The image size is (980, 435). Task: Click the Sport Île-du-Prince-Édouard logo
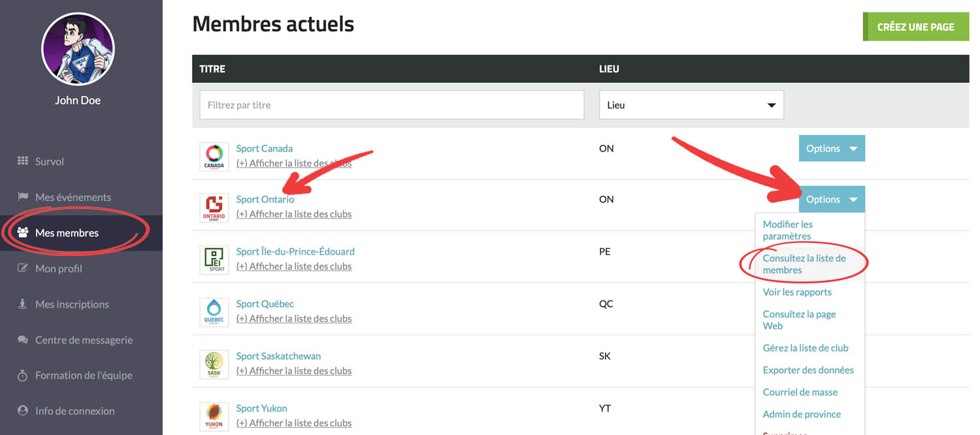tap(214, 260)
